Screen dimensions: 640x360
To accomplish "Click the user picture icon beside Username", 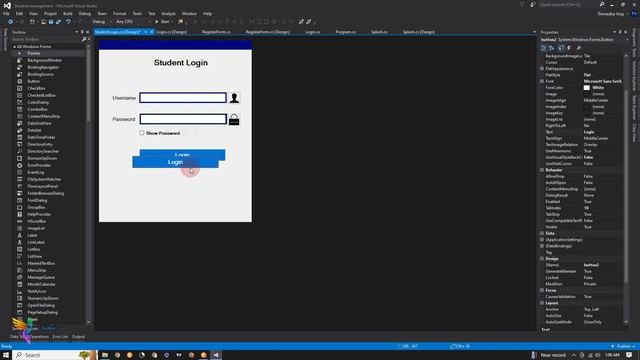I will 234,98.
